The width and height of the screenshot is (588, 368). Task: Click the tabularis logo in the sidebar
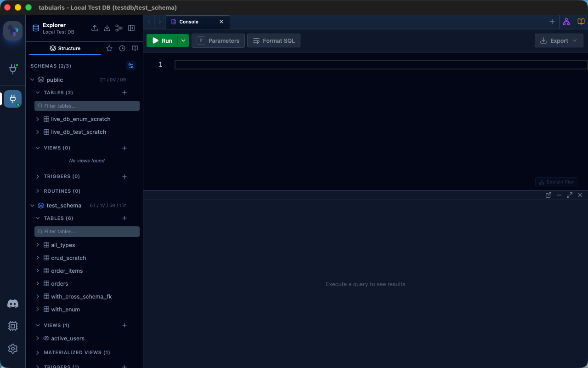pyautogui.click(x=13, y=31)
